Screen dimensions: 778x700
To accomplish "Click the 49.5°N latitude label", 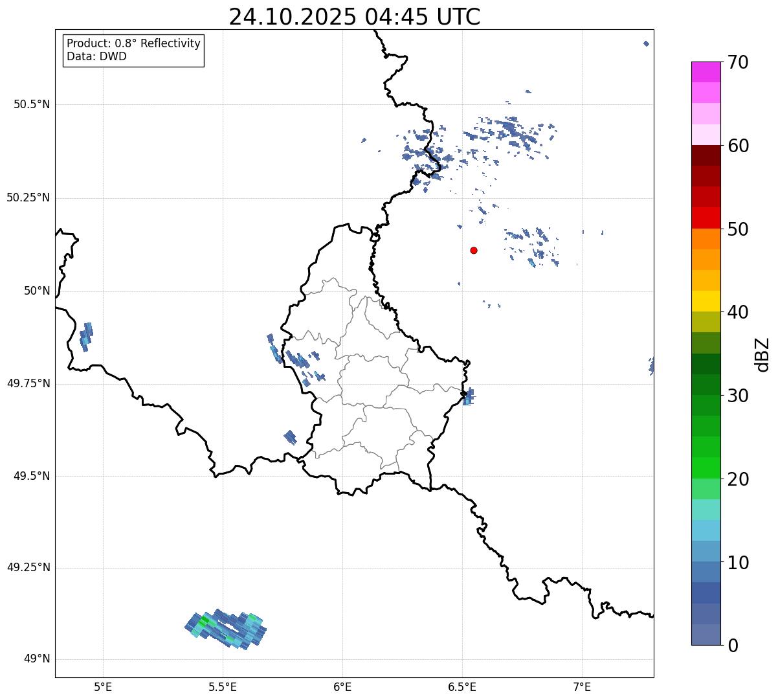I will pos(32,476).
